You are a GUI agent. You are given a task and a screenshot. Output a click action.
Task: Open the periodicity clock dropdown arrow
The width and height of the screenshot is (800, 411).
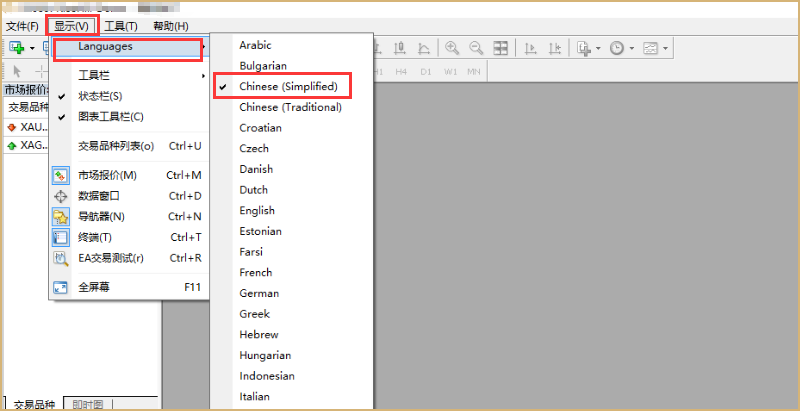point(631,48)
